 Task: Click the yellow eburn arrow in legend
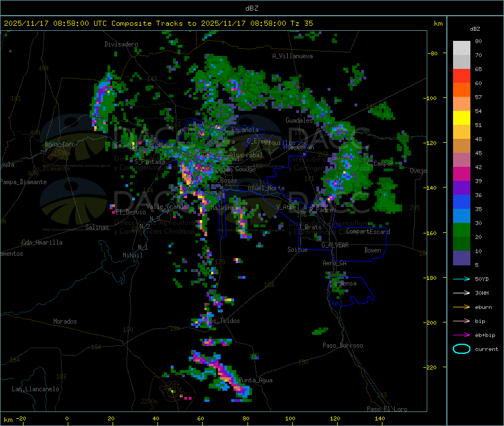pyautogui.click(x=461, y=307)
